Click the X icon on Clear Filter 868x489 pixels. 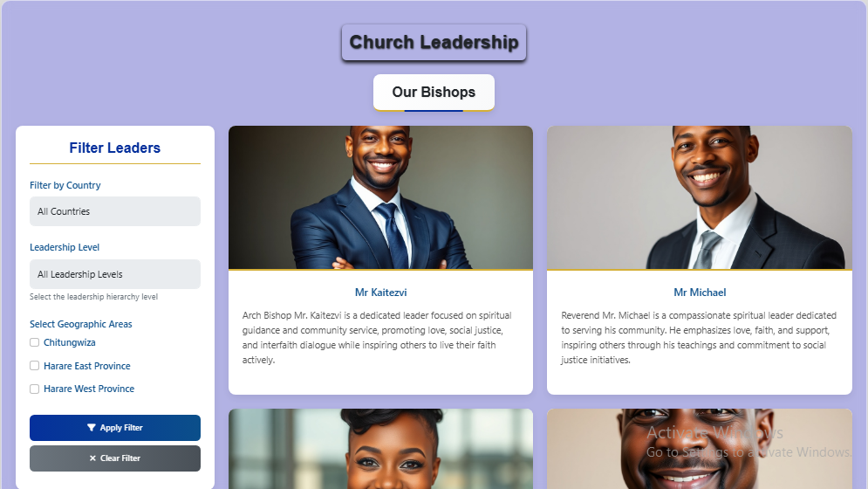point(92,458)
